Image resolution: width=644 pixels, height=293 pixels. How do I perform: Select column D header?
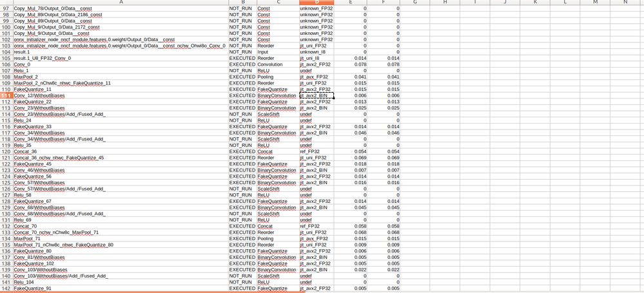pyautogui.click(x=317, y=2)
